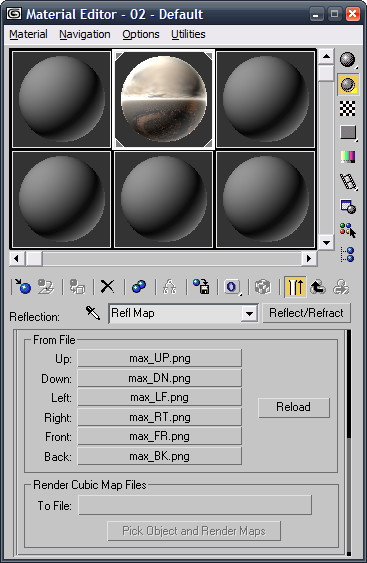Click the Make Preview filmstrip icon
Viewport: 367px width, 563px height.
click(x=348, y=182)
